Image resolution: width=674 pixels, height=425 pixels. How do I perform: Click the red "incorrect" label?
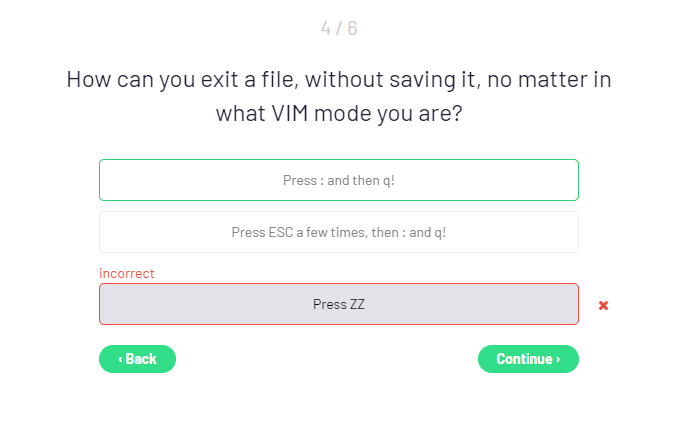tap(127, 273)
